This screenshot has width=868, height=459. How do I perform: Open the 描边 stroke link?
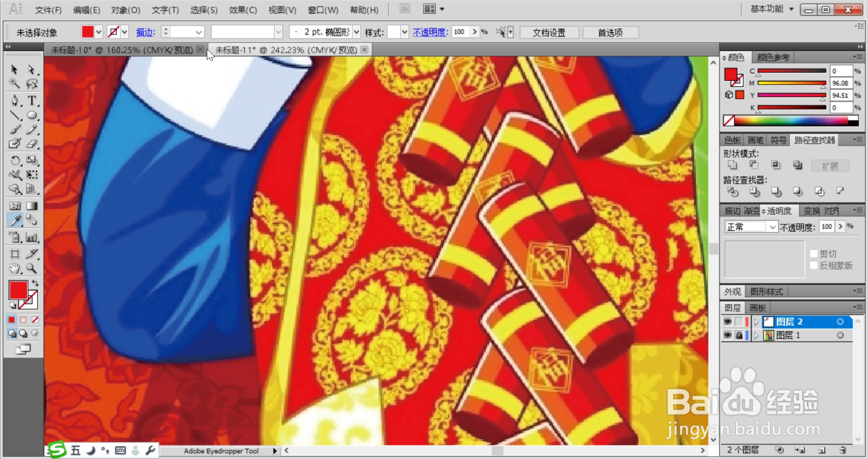click(x=145, y=33)
